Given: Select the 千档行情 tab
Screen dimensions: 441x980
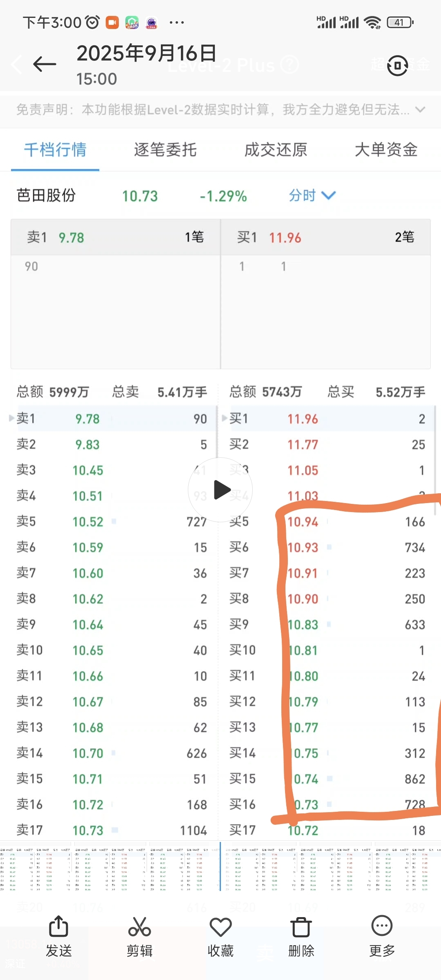Looking at the screenshot, I should coord(55,150).
